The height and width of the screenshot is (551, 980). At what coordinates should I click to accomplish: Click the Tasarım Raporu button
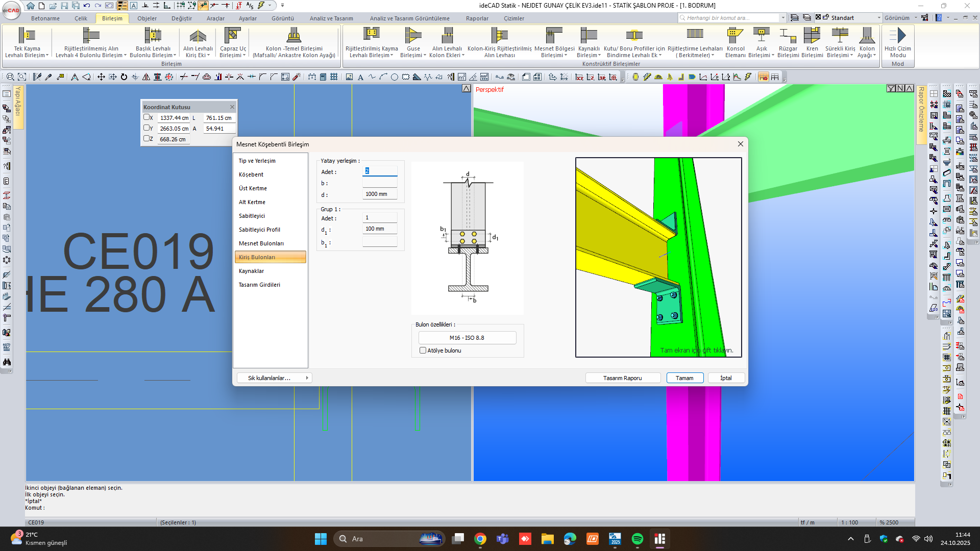(x=622, y=378)
